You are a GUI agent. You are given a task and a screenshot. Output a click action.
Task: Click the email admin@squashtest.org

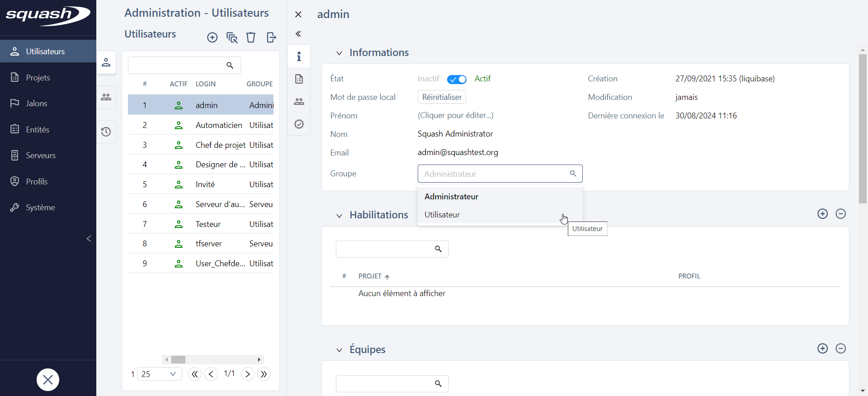click(458, 152)
